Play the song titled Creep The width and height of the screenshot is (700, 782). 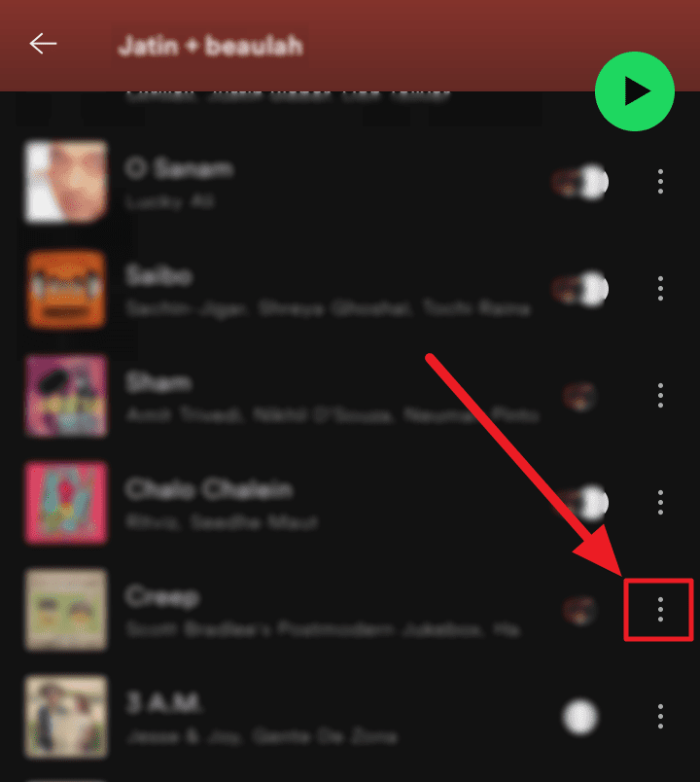(162, 596)
